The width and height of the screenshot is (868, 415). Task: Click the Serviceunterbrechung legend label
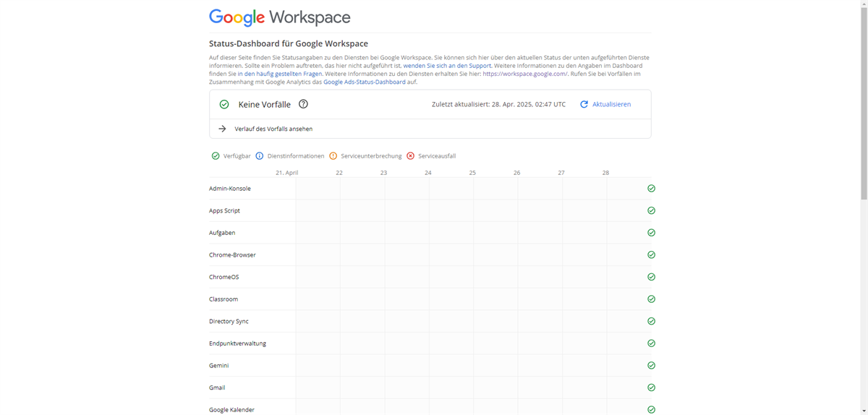pyautogui.click(x=371, y=155)
